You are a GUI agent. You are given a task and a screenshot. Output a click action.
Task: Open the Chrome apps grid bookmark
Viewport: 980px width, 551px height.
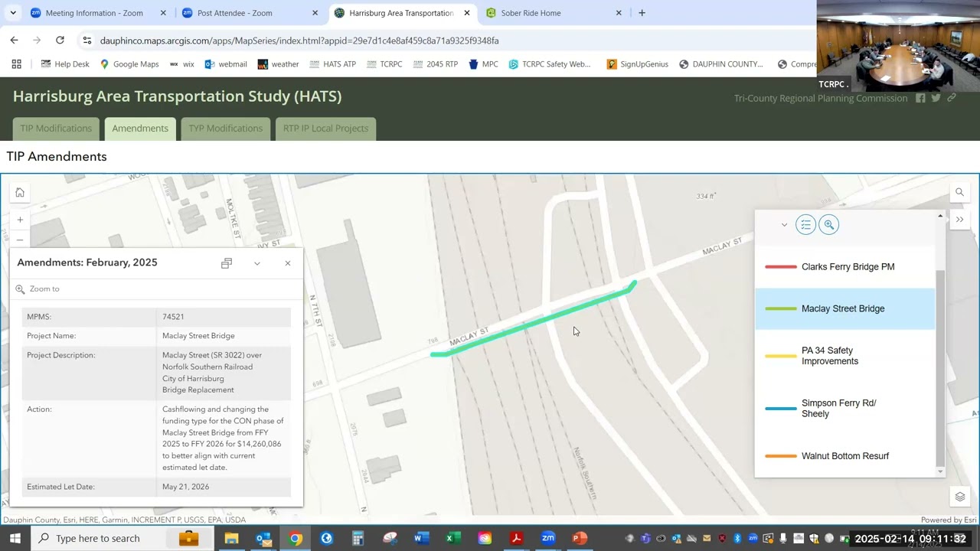click(x=16, y=64)
